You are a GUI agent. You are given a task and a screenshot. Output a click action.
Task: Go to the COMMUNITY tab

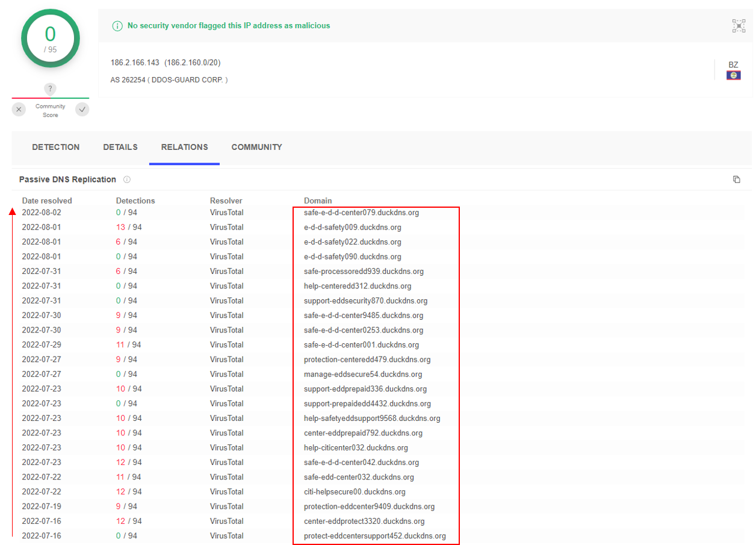[256, 147]
